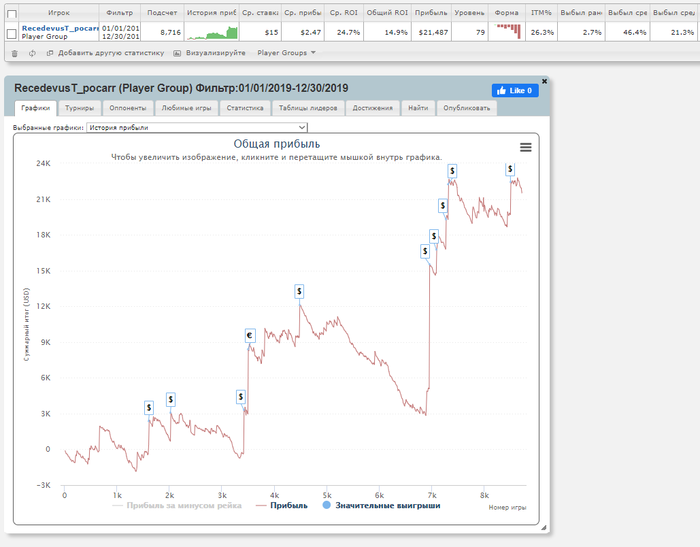700x547 pixels.
Task: Click the green profit history sparkline thumbnail
Action: click(212, 33)
